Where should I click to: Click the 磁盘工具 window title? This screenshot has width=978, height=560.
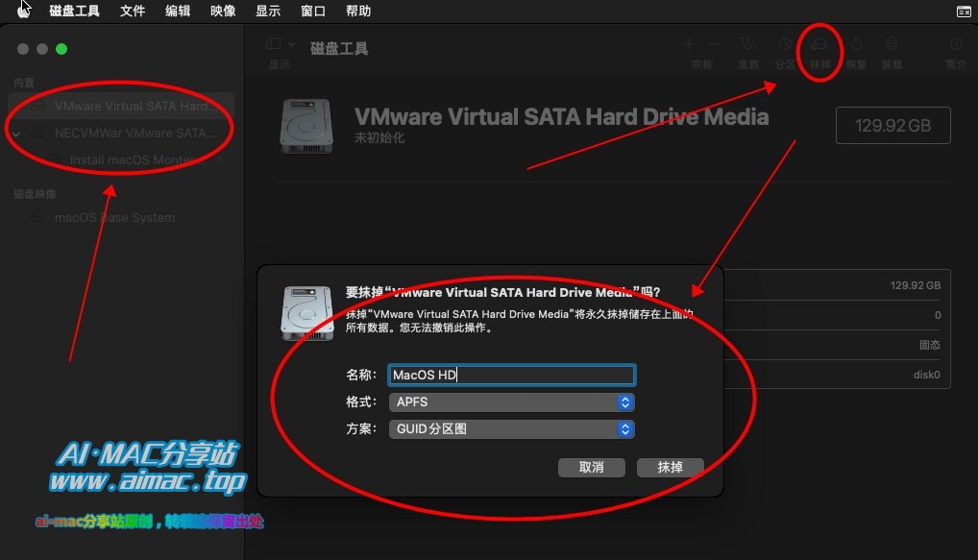click(x=339, y=49)
